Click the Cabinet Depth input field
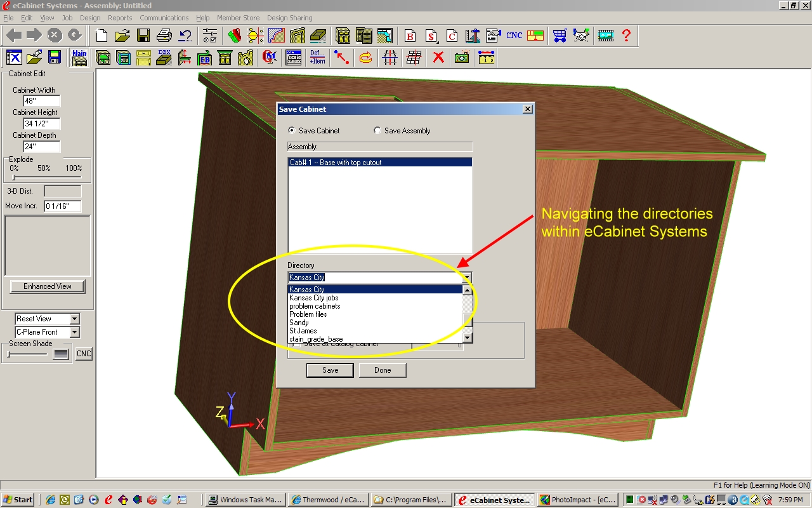The image size is (812, 508). 42,147
